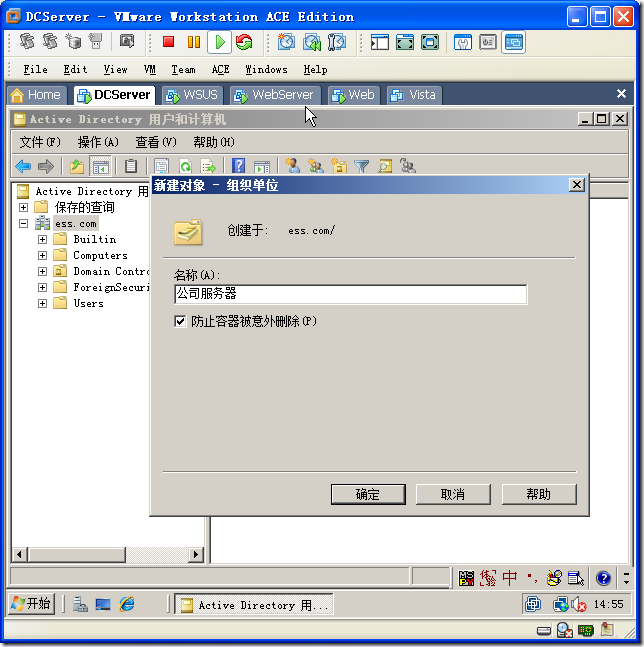Open the 操作(A) menu
This screenshot has height=647, width=644.
click(98, 142)
